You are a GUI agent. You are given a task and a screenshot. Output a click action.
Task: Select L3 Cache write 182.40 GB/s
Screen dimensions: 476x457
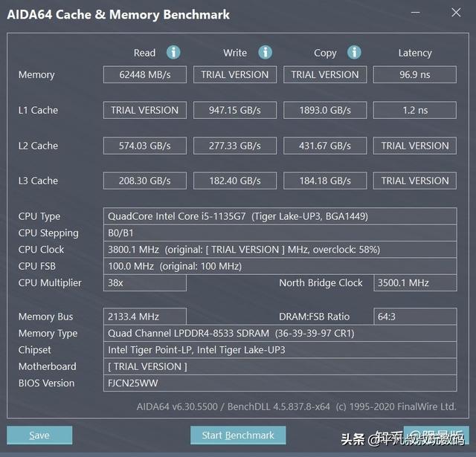pos(235,181)
